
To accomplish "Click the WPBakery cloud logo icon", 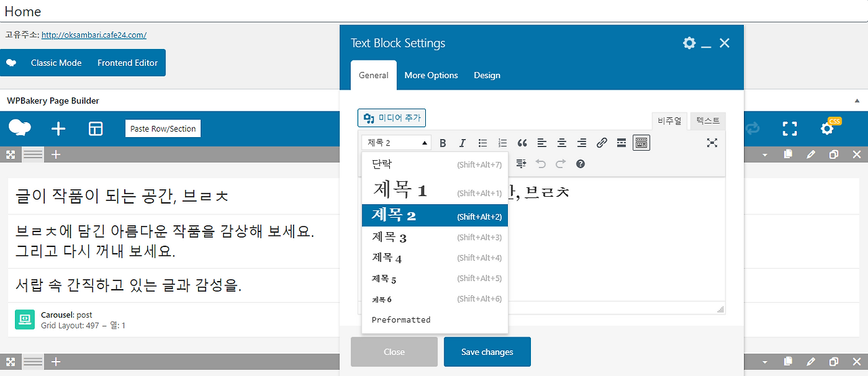I will pos(20,128).
